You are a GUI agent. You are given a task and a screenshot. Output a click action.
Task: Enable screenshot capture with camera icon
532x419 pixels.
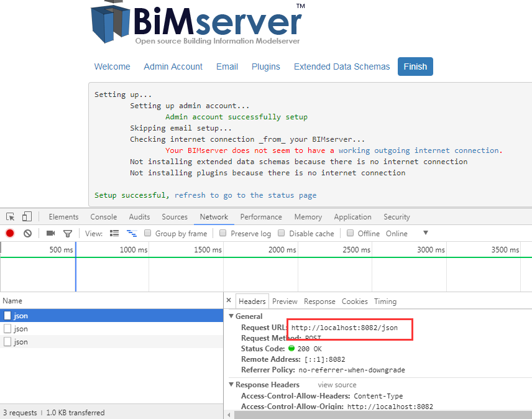[x=51, y=233]
